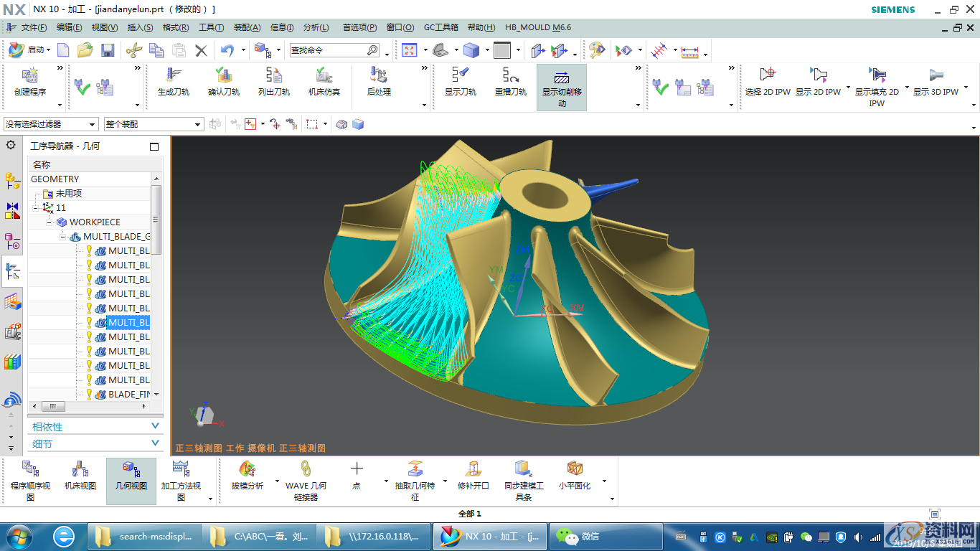
Task: Click Create Program (创建程序) icon
Action: (30, 77)
